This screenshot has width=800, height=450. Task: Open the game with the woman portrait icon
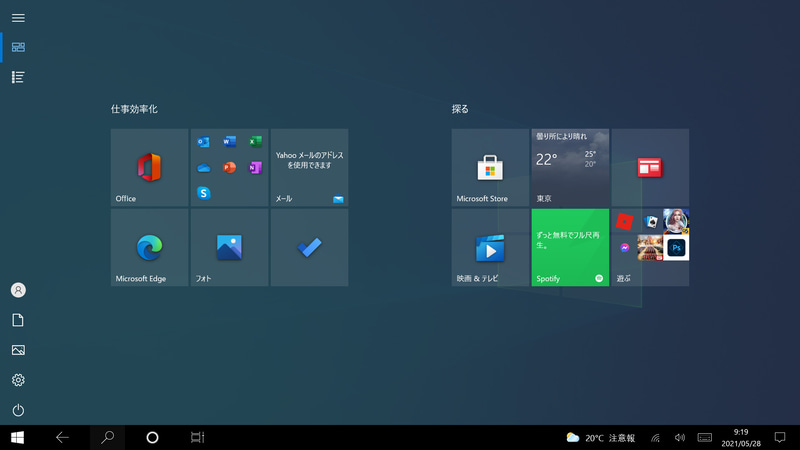677,221
